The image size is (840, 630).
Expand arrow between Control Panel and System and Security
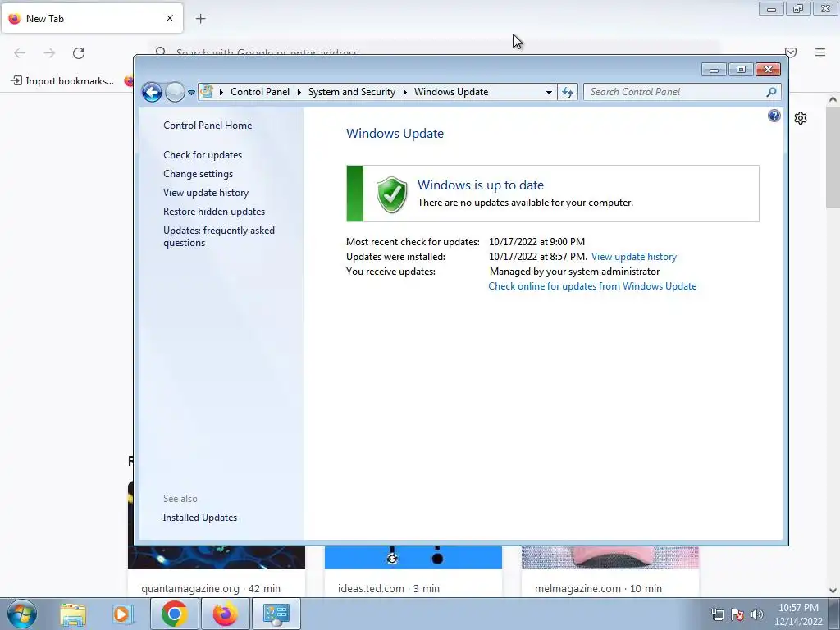click(299, 92)
